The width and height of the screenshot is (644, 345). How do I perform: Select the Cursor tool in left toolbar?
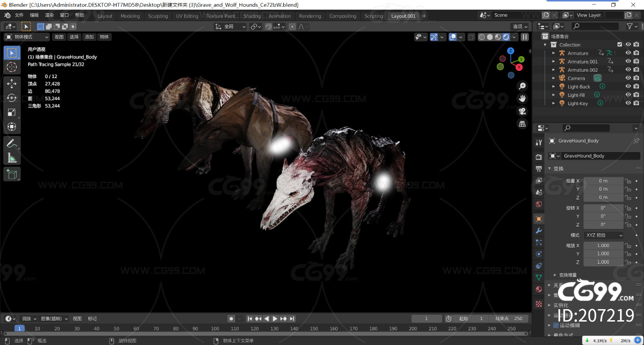(12, 67)
